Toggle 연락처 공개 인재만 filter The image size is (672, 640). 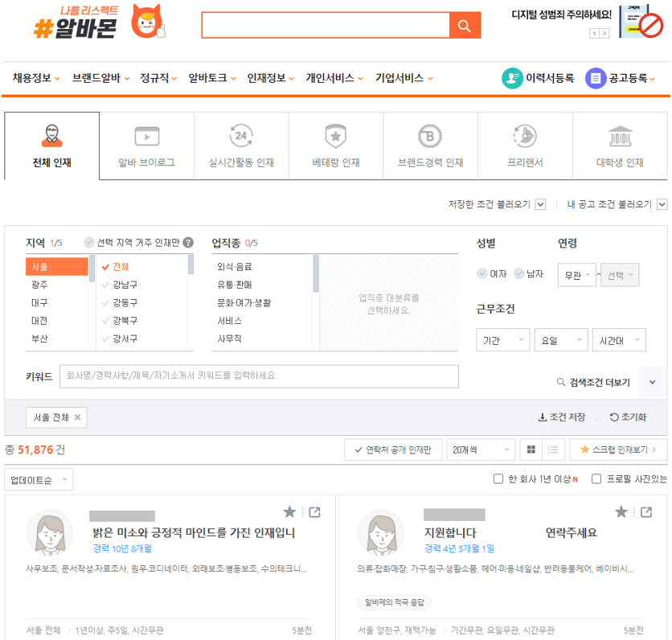(393, 449)
